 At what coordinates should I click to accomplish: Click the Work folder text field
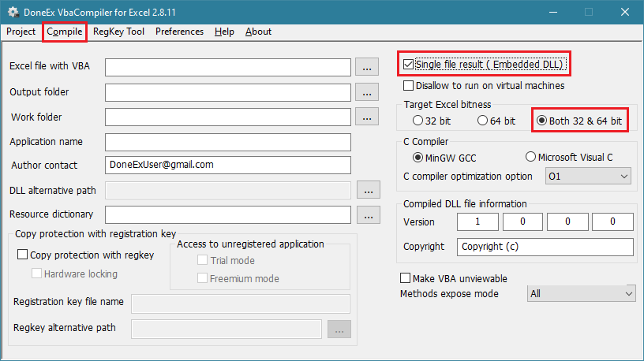tap(228, 117)
